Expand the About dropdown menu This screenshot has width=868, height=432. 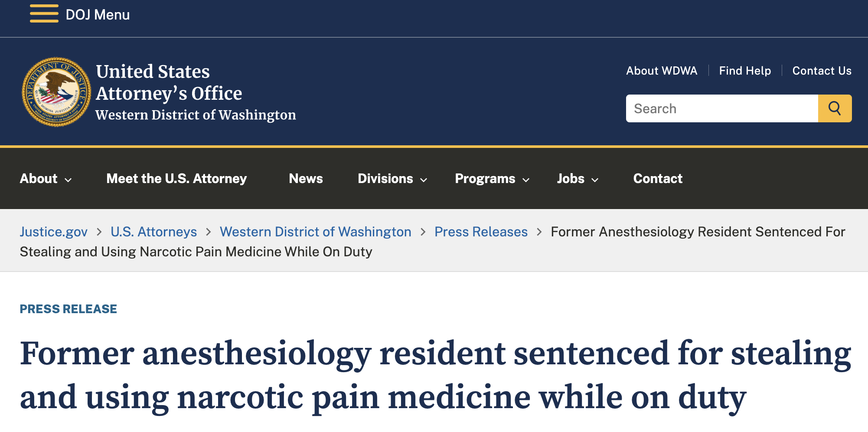tap(46, 179)
